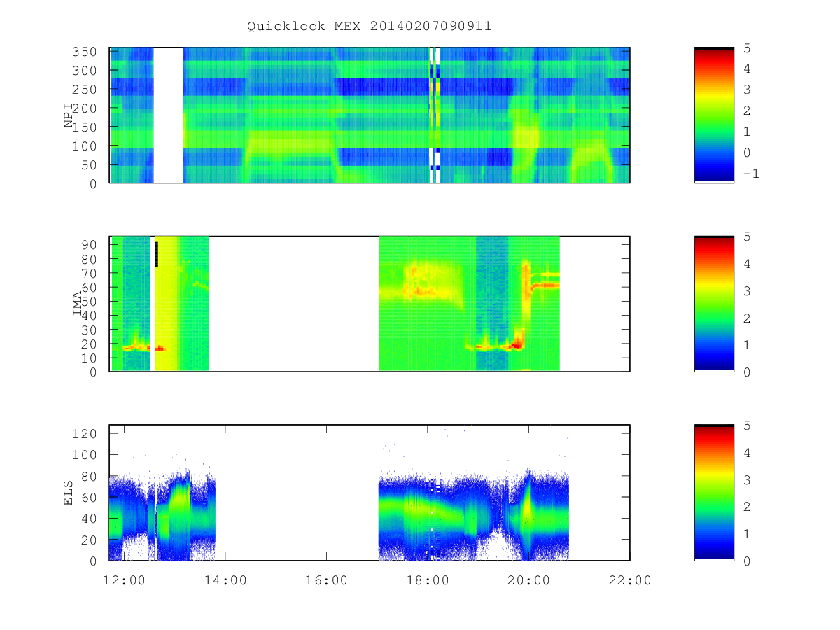Click the IMA color bar scale

tap(714, 304)
